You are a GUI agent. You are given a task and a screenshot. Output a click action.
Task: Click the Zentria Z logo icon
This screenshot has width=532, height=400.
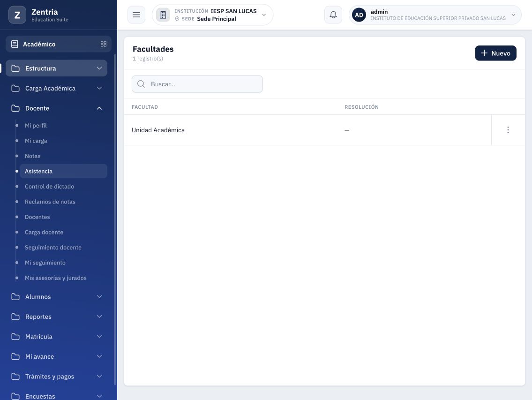coord(17,15)
